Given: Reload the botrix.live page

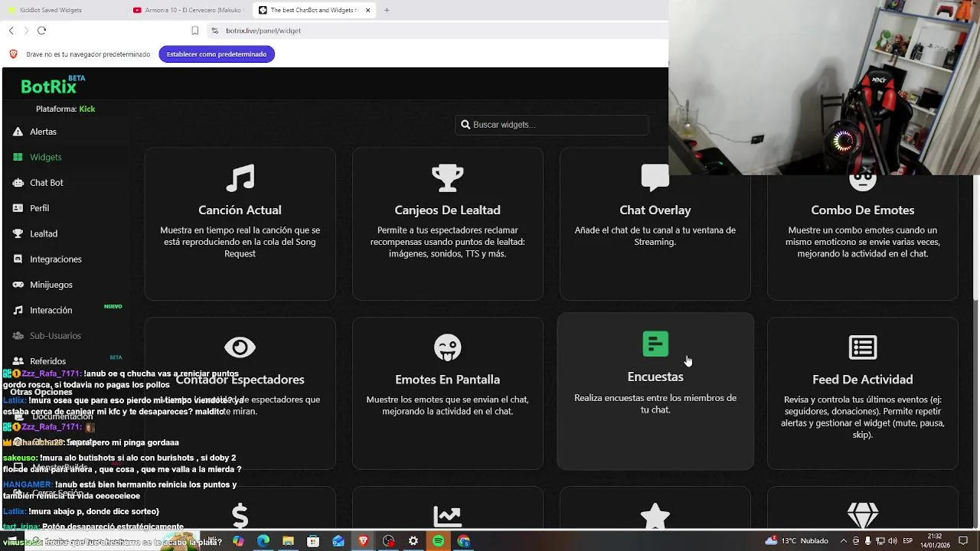Looking at the screenshot, I should tap(42, 31).
